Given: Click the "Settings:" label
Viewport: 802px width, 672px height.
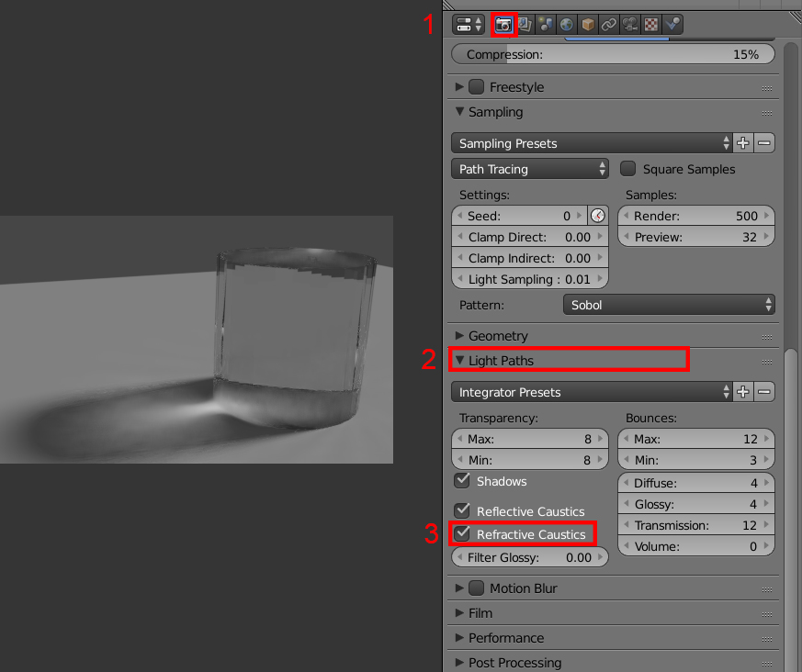Looking at the screenshot, I should 484,195.
